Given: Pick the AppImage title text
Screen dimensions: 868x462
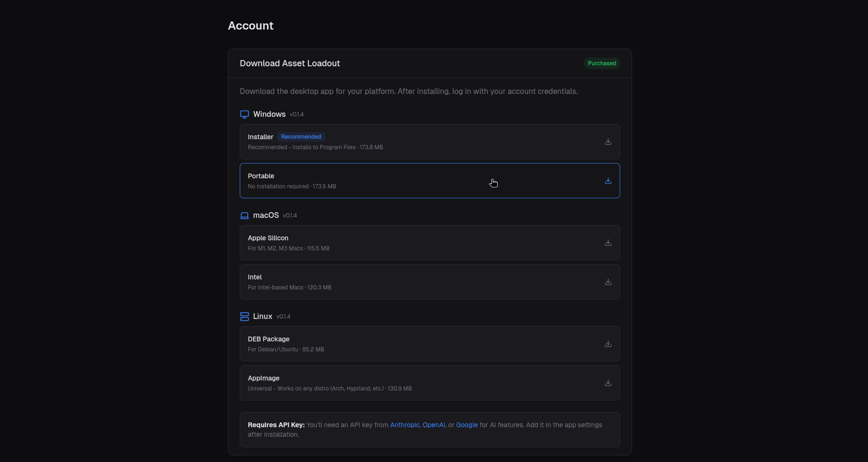Looking at the screenshot, I should click(x=264, y=378).
